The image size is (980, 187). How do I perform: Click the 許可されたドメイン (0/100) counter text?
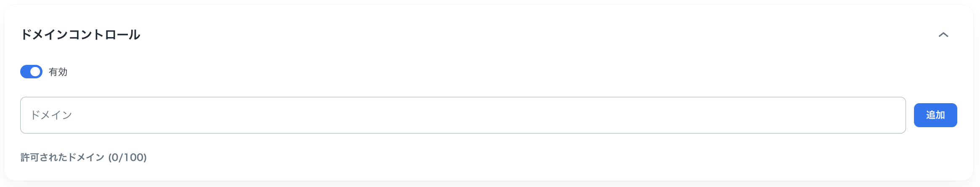coord(84,158)
